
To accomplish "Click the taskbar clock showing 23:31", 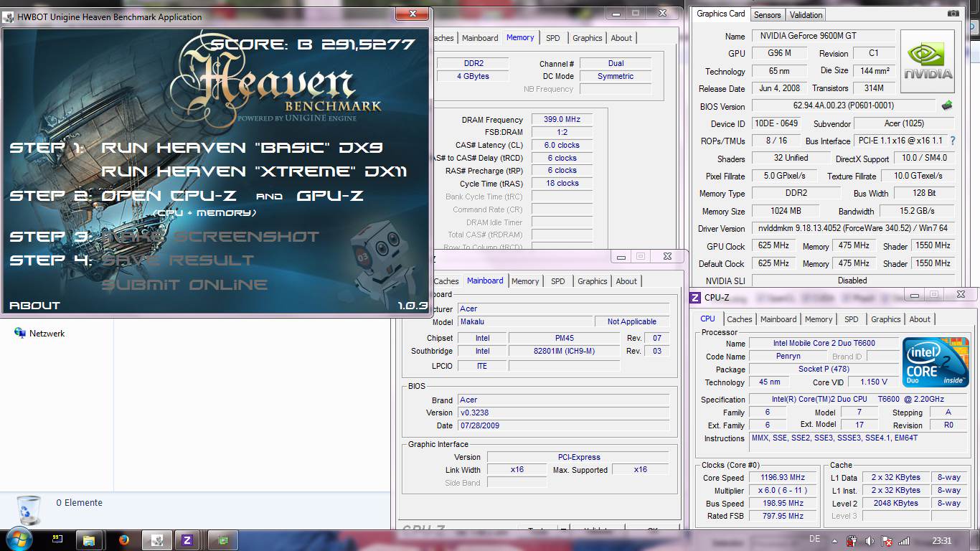I will [x=942, y=540].
